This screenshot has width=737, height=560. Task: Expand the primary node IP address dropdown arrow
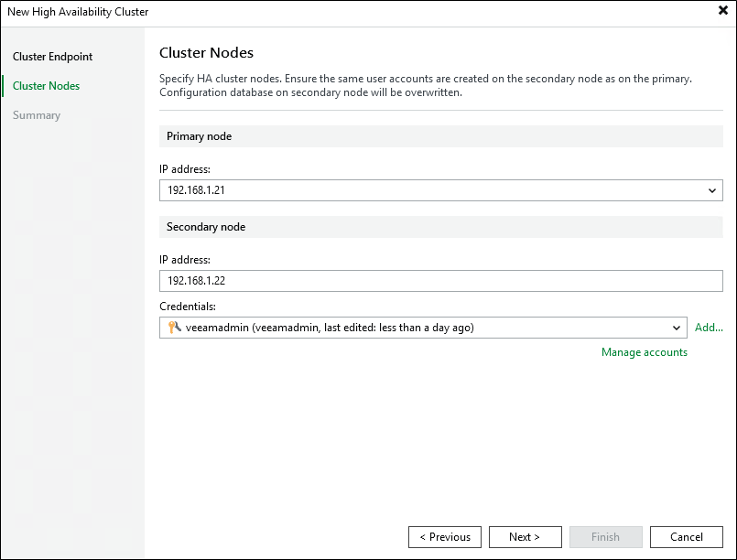pyautogui.click(x=712, y=190)
